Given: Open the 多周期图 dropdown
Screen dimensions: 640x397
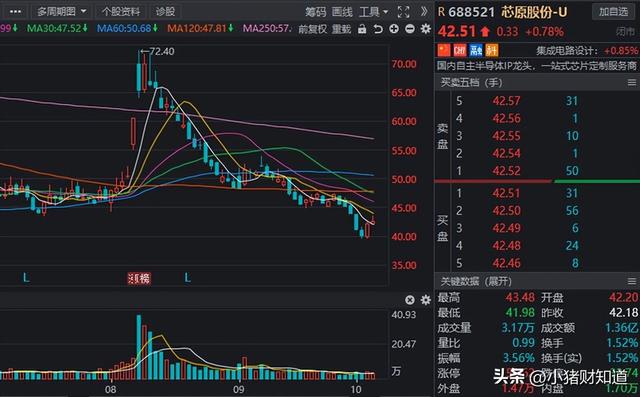Looking at the screenshot, I should (61, 11).
